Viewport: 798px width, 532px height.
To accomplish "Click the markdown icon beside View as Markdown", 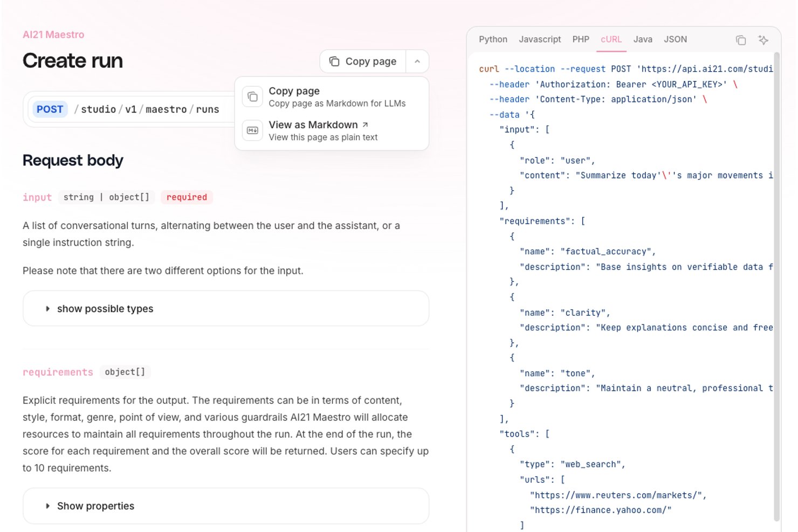I will (252, 130).
